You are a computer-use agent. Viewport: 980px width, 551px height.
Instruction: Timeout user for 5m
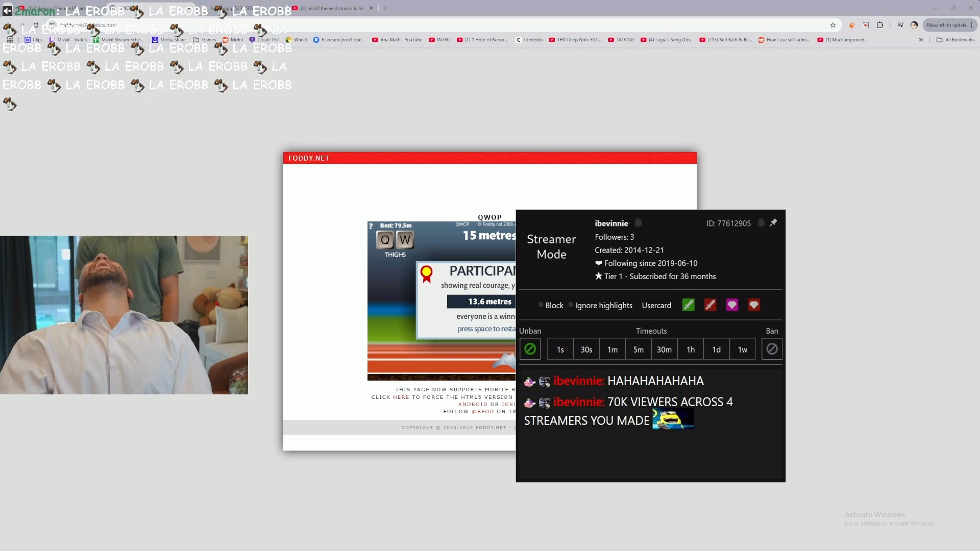point(639,349)
